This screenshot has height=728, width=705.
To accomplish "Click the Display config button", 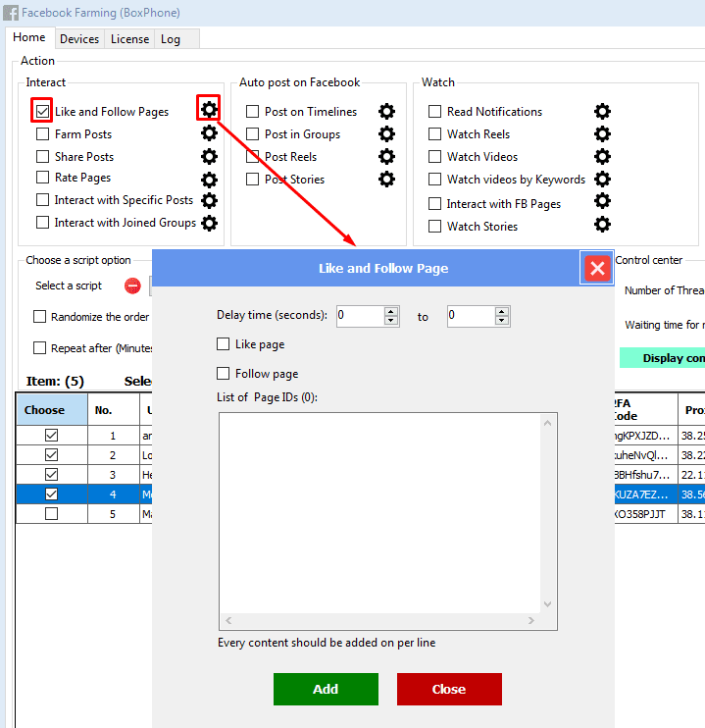I will pyautogui.click(x=662, y=358).
